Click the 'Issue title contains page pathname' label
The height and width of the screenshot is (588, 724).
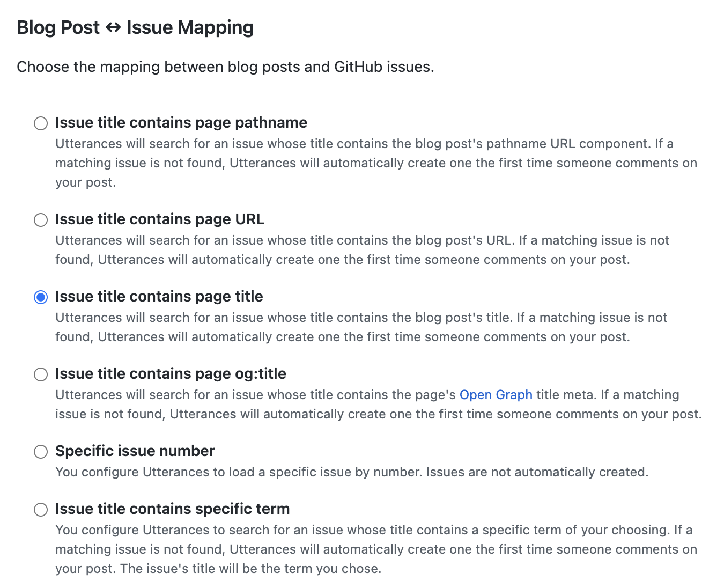click(181, 123)
